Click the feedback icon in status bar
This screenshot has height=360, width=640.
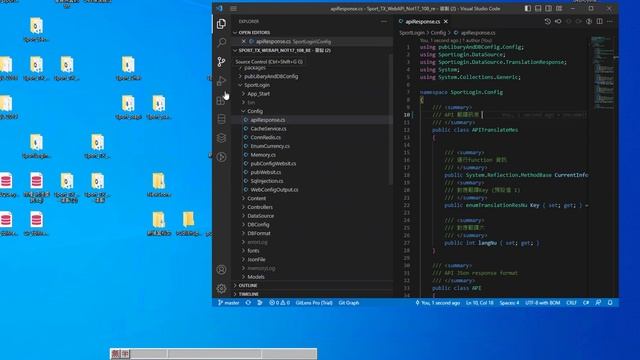pos(598,303)
